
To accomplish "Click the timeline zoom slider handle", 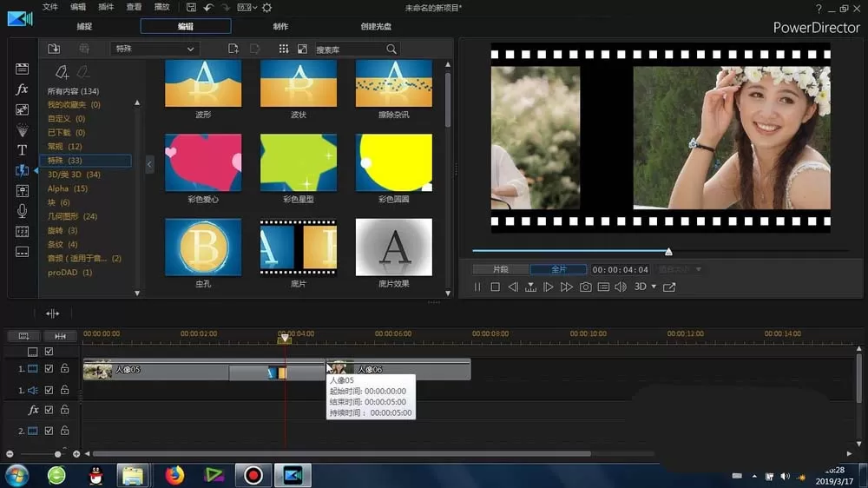I will (x=57, y=454).
